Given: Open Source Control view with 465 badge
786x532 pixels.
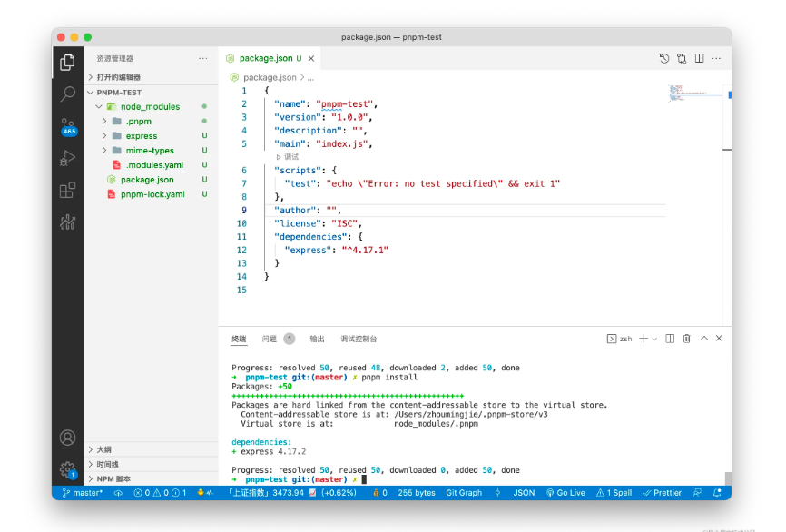Looking at the screenshot, I should coord(68,126).
